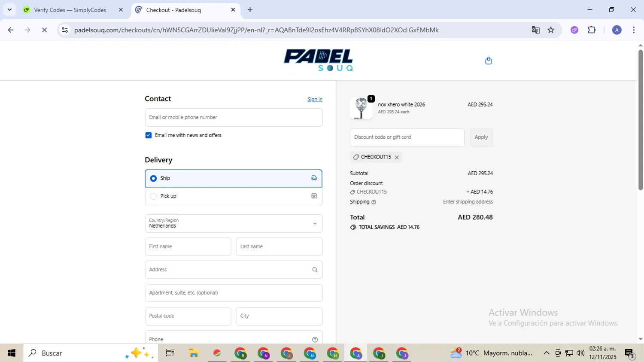This screenshot has height=362, width=644.
Task: Click the Enter shipping address text
Action: point(468,202)
